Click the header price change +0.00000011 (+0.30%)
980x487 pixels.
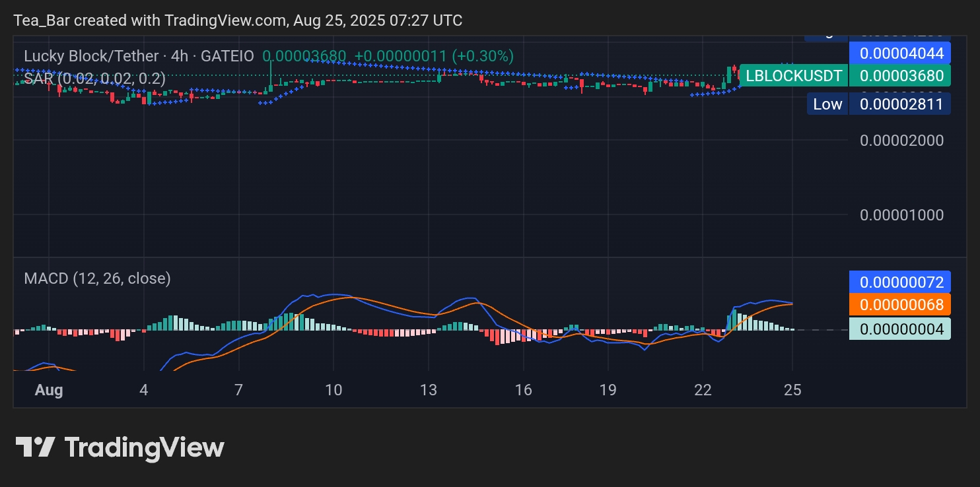(x=434, y=56)
